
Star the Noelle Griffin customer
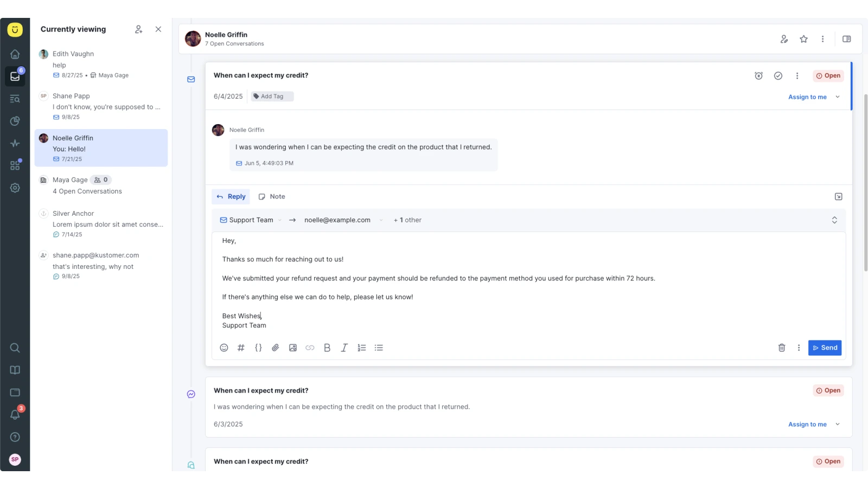(804, 39)
